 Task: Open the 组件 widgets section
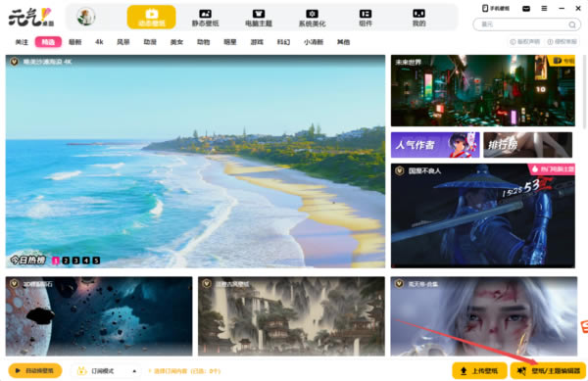[x=366, y=18]
